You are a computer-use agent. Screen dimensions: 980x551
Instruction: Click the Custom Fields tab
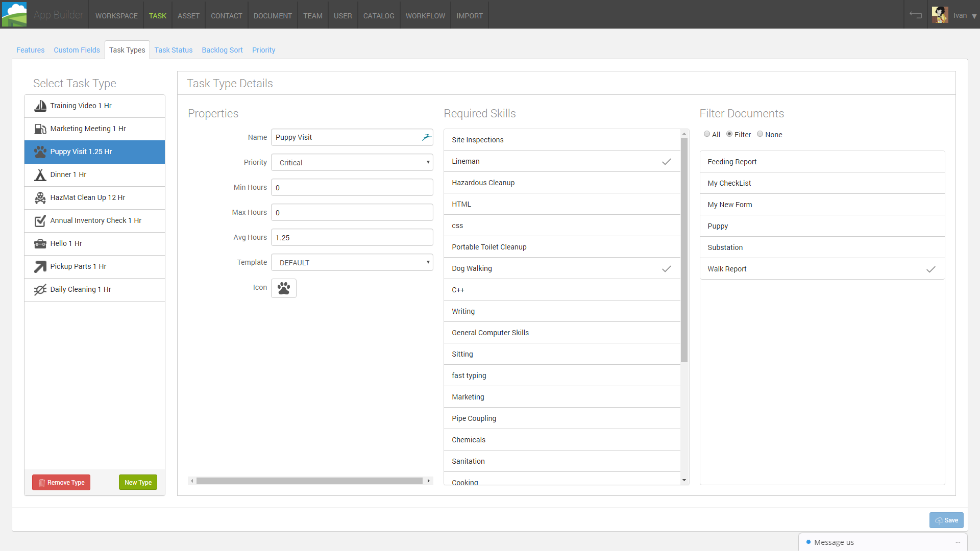coord(77,50)
